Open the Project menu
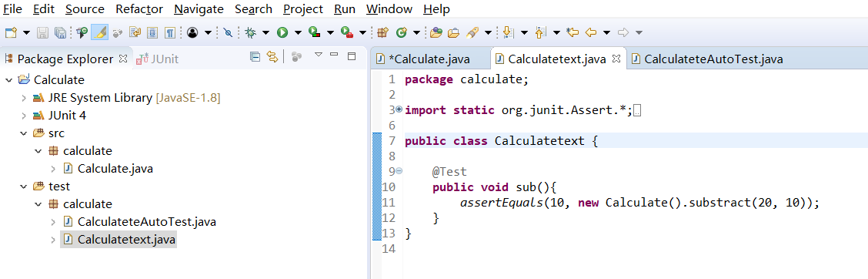The height and width of the screenshot is (279, 868). (303, 9)
